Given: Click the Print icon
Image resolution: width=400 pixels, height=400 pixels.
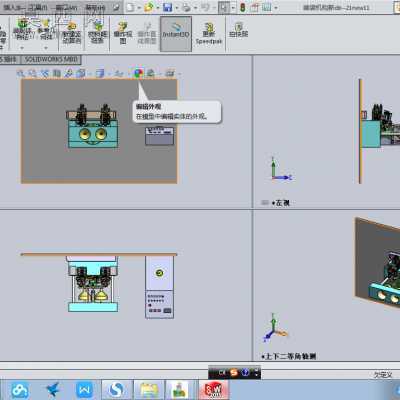Looking at the screenshot, I should coord(187,7).
